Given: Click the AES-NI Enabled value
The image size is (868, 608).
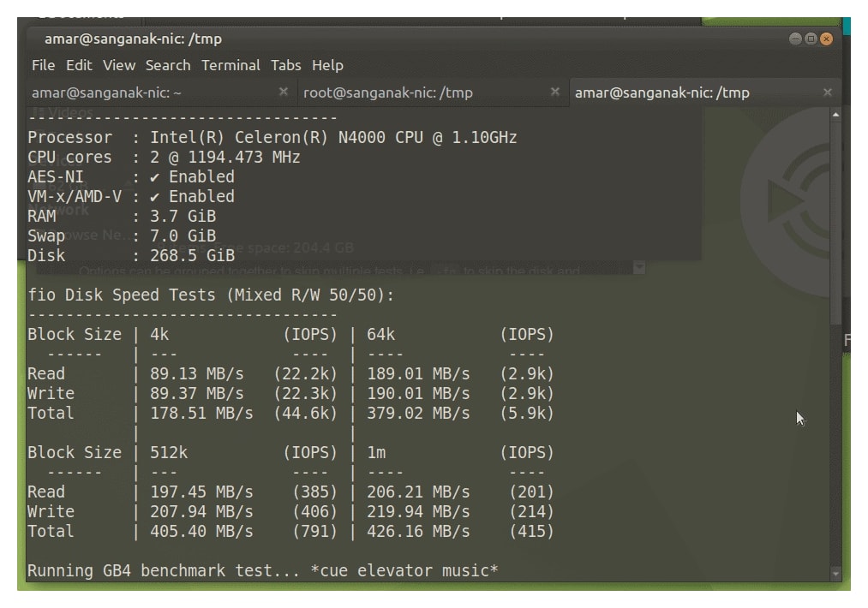Looking at the screenshot, I should pyautogui.click(x=192, y=177).
